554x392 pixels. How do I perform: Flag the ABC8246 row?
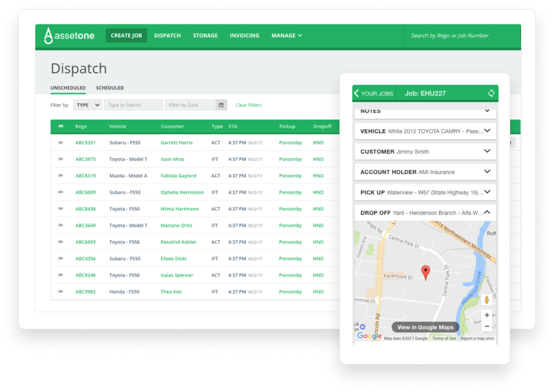(x=61, y=275)
